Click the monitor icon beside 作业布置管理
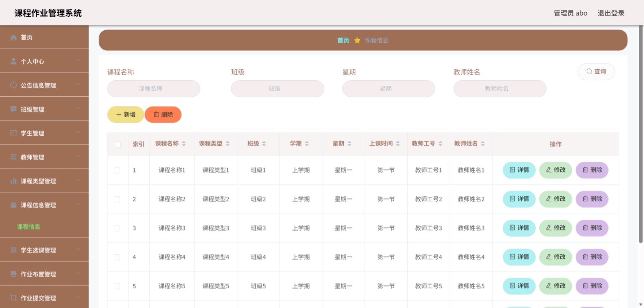This screenshot has width=644, height=308. click(14, 274)
